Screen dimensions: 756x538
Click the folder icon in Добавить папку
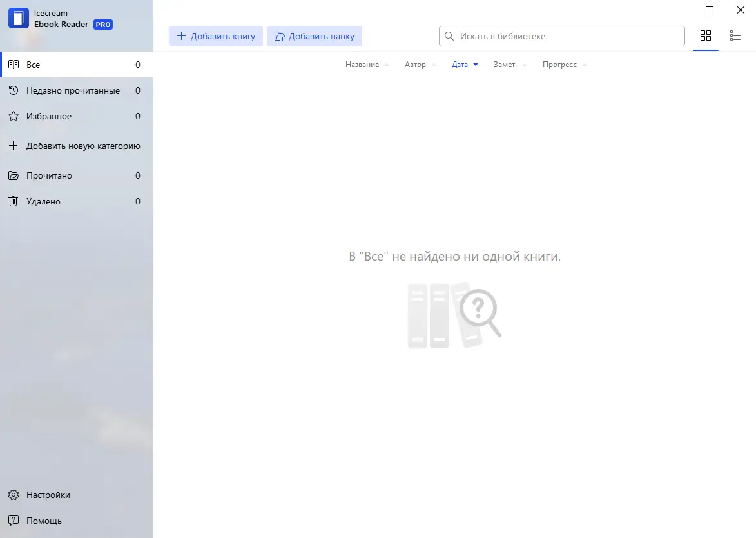[279, 36]
